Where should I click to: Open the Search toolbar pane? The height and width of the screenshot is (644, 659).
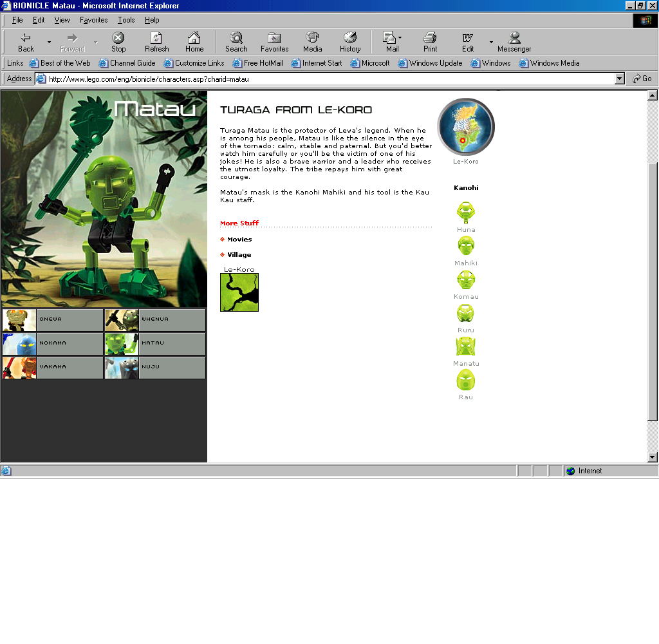(236, 42)
